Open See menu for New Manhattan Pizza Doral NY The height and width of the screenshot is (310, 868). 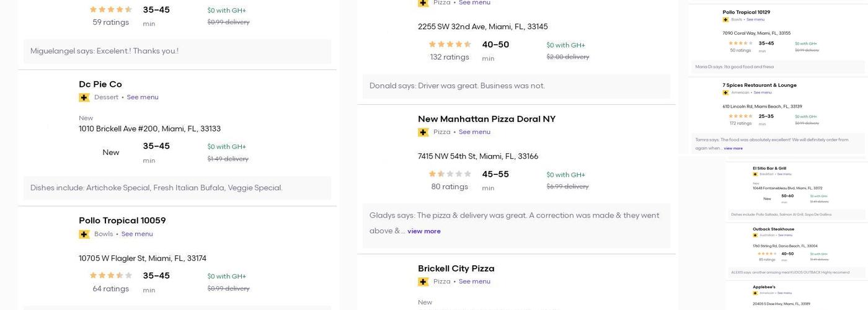pos(474,132)
